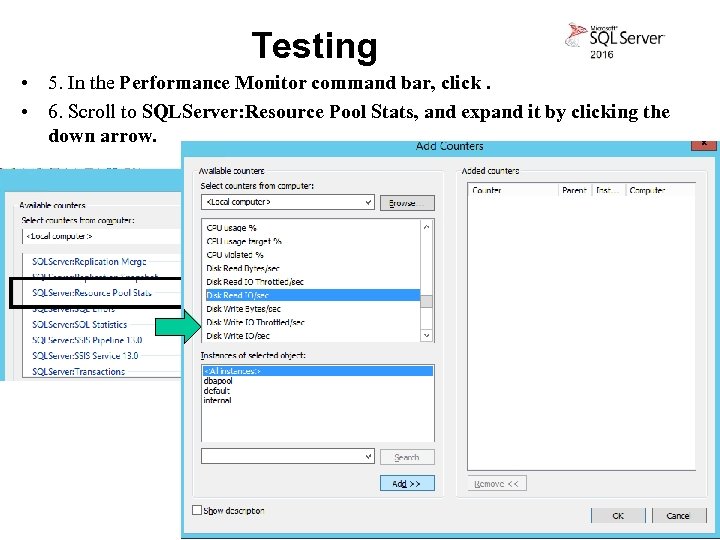Image resolution: width=720 pixels, height=540 pixels.
Task: Select the CPU usage % counter
Action: coord(231,228)
